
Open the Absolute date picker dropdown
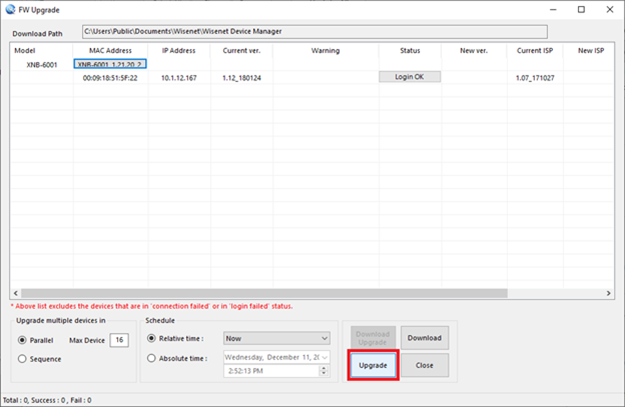324,357
